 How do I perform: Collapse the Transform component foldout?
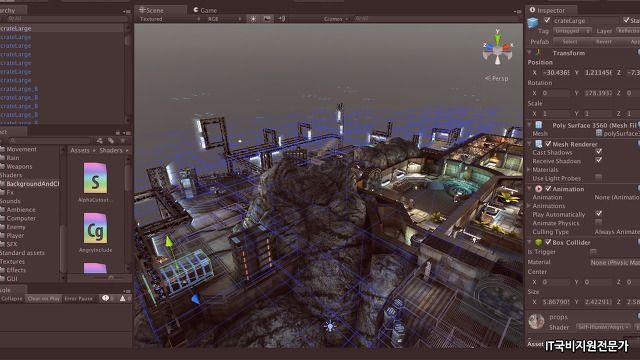tap(530, 53)
